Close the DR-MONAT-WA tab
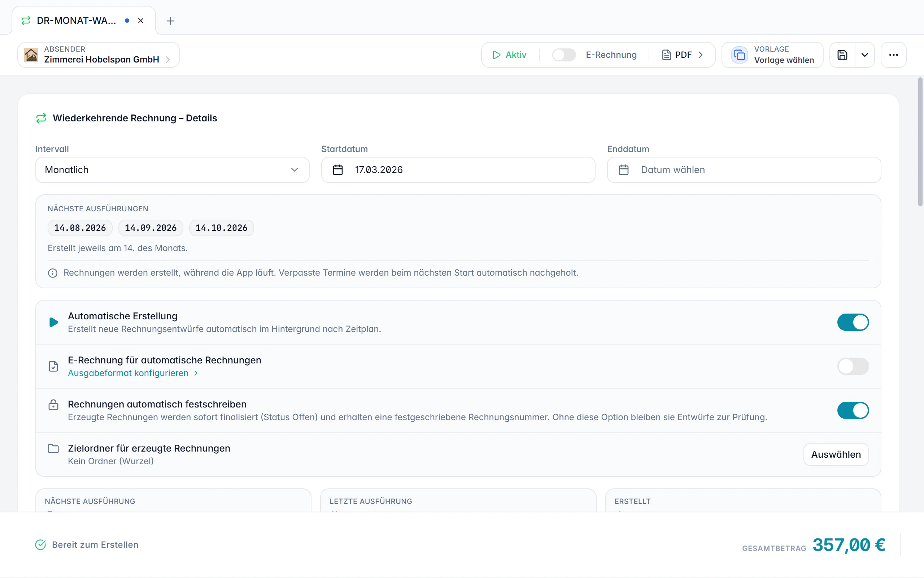924x578 pixels. coord(141,21)
